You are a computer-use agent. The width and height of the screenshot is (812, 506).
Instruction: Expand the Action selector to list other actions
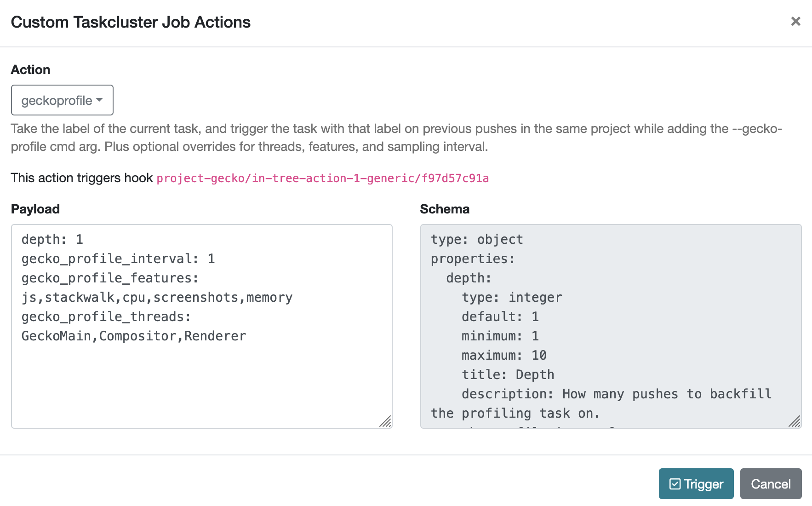coord(62,100)
